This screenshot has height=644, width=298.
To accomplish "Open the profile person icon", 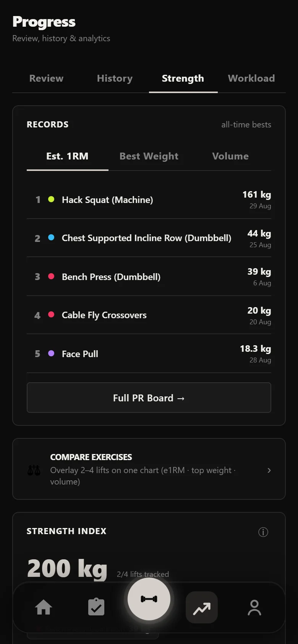I will (254, 607).
